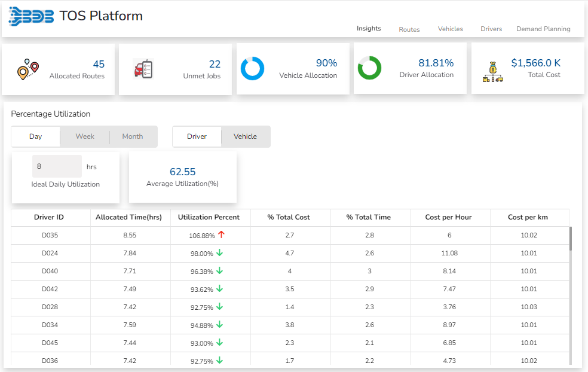
Task: Select the Month utilization period
Action: (133, 136)
